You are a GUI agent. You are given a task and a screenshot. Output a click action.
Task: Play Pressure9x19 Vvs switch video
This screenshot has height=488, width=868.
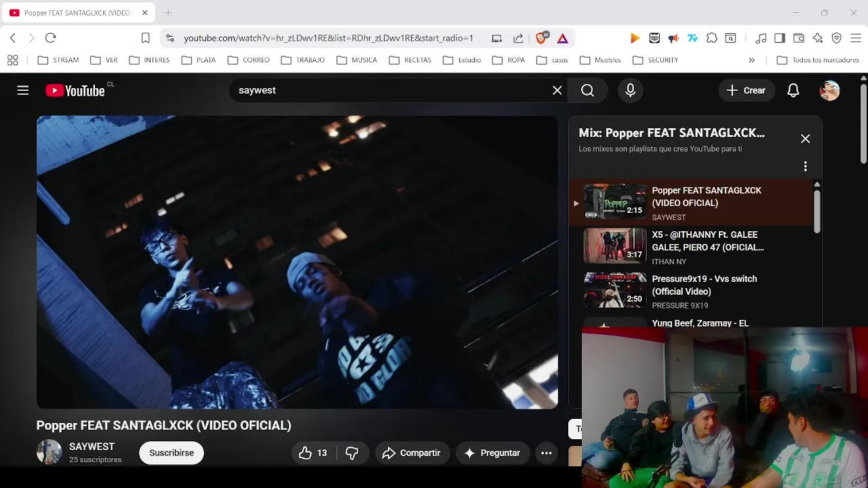[x=692, y=291]
